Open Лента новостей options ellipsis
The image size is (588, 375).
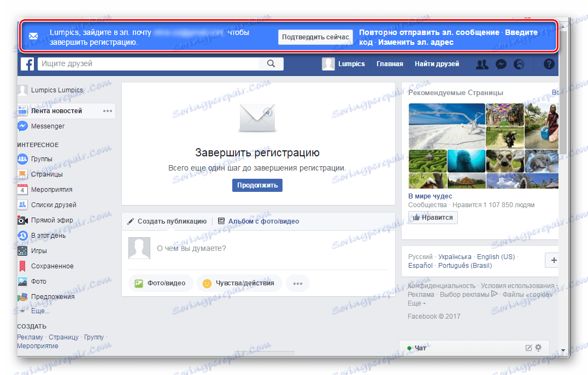click(108, 111)
